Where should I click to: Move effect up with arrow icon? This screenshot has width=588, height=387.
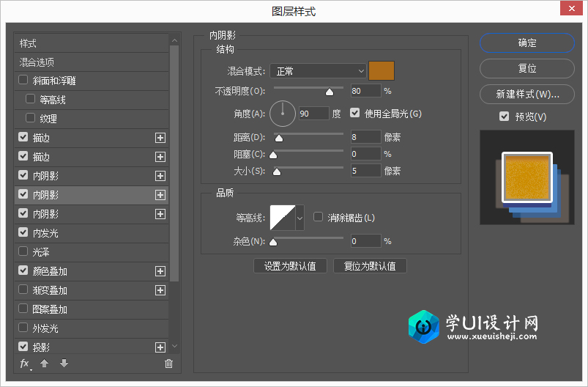pyautogui.click(x=44, y=363)
